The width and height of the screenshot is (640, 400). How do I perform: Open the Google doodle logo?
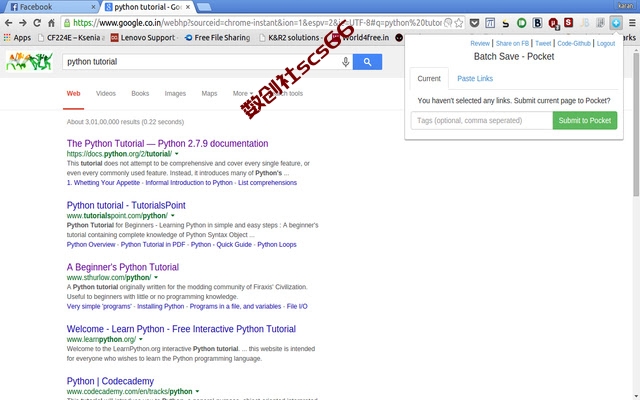coord(29,61)
